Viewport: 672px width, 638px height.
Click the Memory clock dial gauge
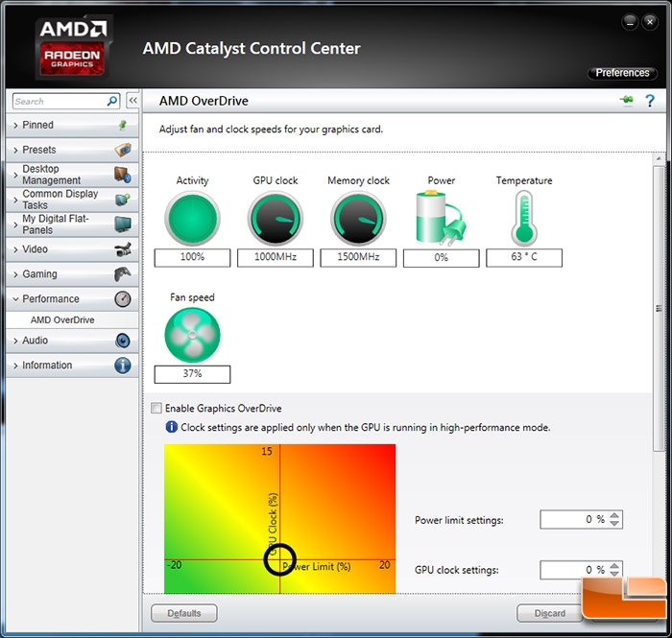click(358, 219)
